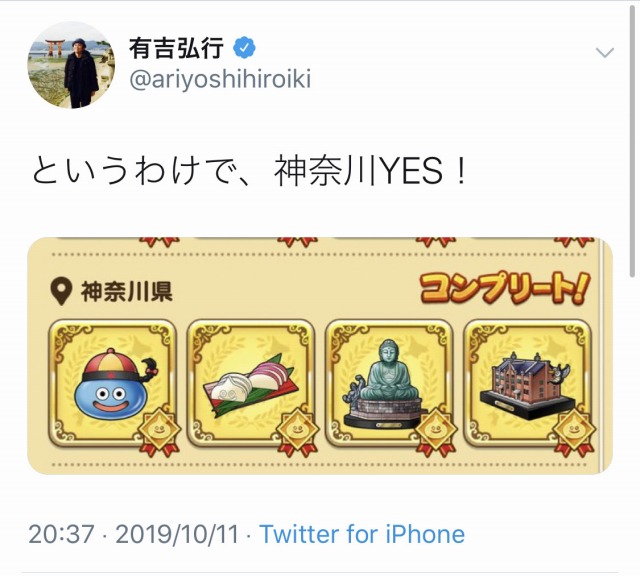Select the steamed buns on leaf icon
The width and height of the screenshot is (640, 577).
click(x=251, y=384)
